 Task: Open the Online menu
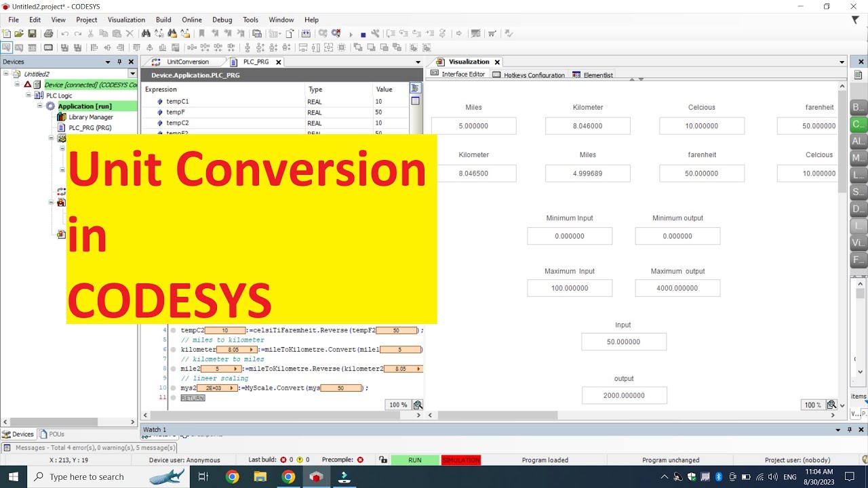(x=192, y=20)
